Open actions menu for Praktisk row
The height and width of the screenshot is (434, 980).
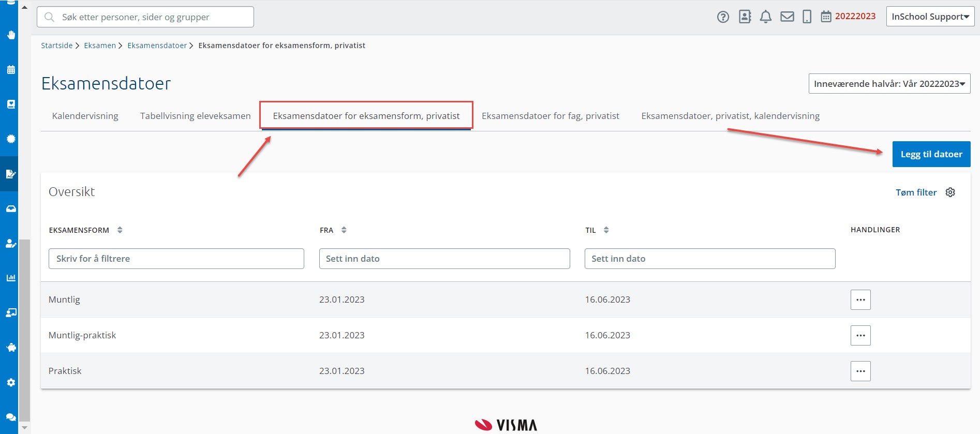pyautogui.click(x=860, y=371)
